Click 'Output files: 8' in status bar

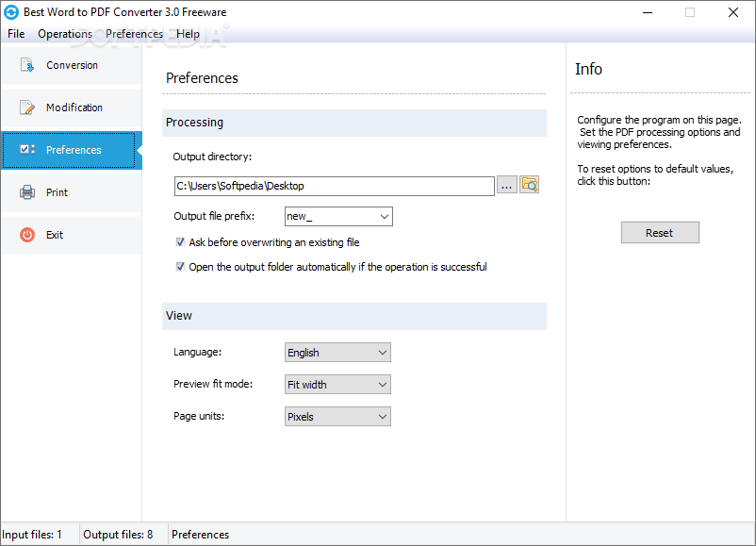coord(118,535)
